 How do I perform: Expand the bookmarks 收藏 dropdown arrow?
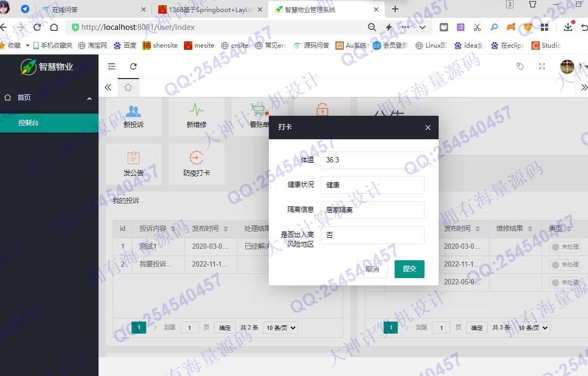coord(27,46)
